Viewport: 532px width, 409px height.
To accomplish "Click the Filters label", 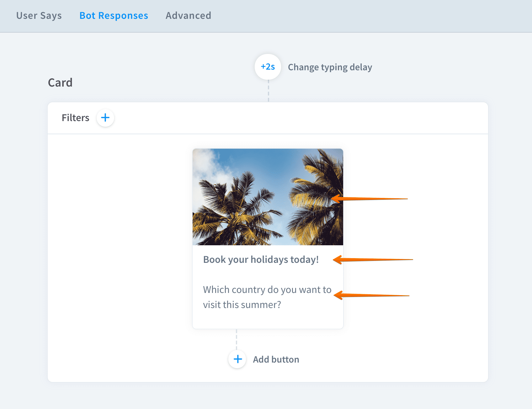I will point(75,118).
